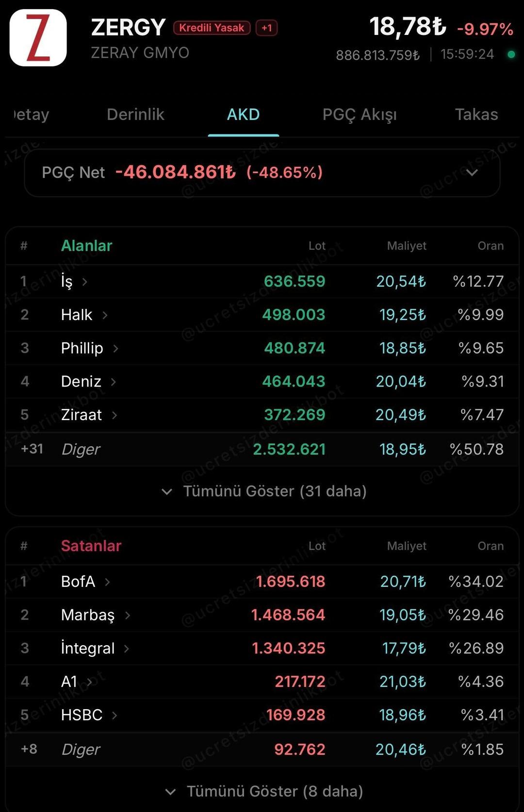
Task: Open details for Halk via its chevron icon
Action: tap(106, 315)
